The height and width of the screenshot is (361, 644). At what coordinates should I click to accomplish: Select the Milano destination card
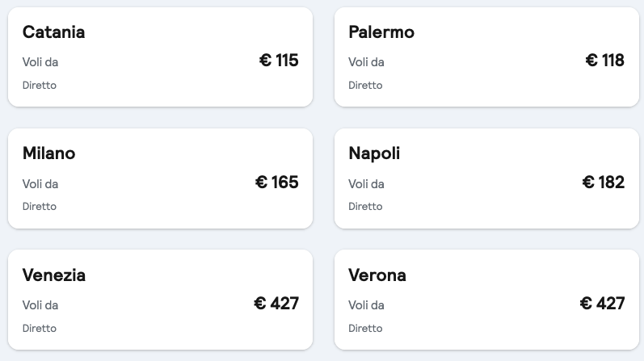160,178
